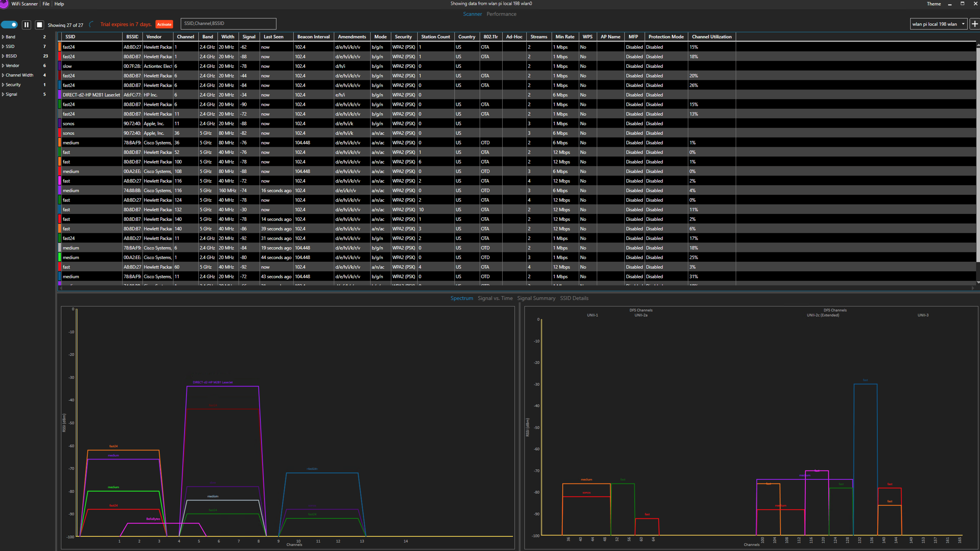Image resolution: width=980 pixels, height=551 pixels.
Task: Expand the SSID filter group
Action: [x=3, y=47]
